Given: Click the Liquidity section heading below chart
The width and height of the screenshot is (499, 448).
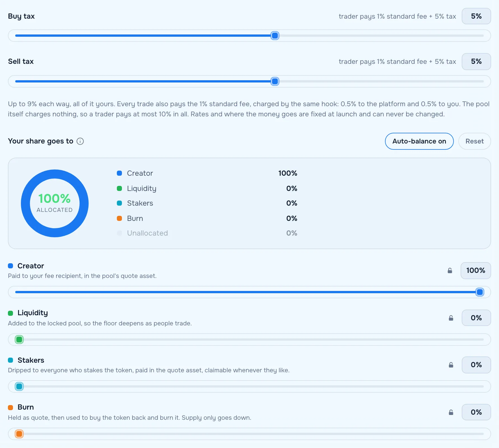Looking at the screenshot, I should [x=33, y=313].
